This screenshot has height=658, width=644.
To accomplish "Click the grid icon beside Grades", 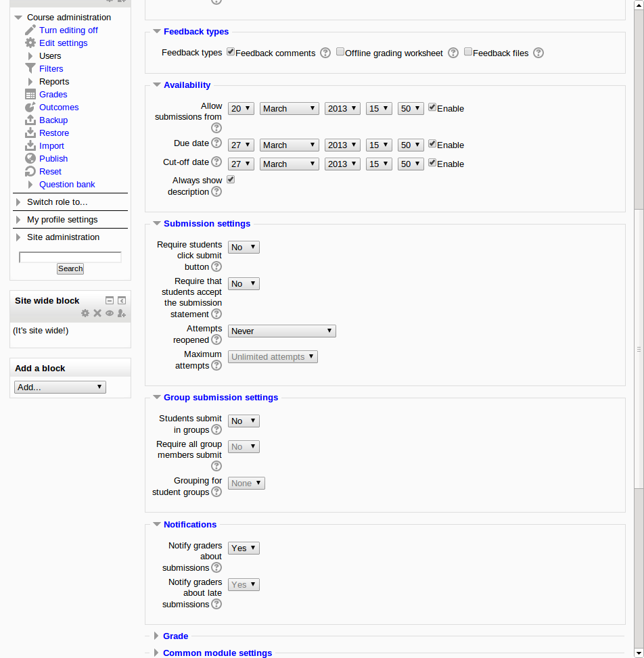I will click(30, 95).
